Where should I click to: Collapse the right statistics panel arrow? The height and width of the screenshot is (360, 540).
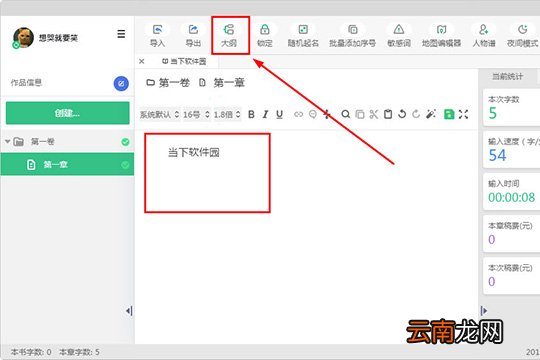pyautogui.click(x=484, y=310)
